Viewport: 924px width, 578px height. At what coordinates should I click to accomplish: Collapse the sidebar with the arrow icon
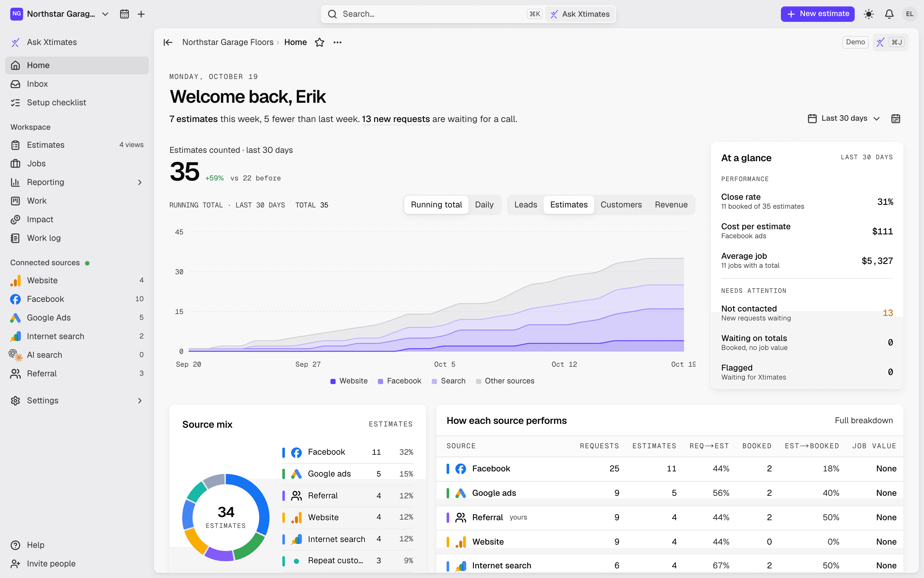pos(168,42)
